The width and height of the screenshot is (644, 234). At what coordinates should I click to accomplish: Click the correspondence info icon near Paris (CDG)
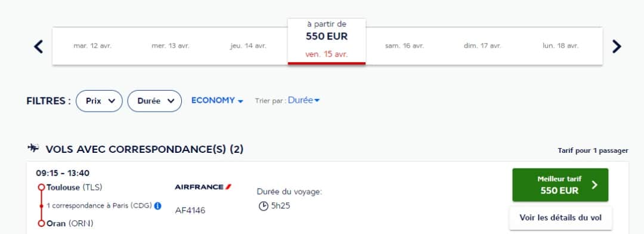[157, 205]
